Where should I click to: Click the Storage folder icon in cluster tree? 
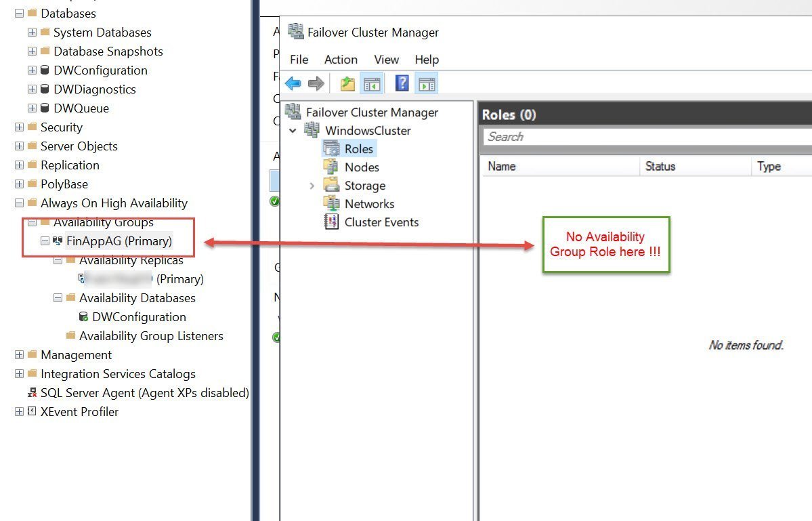click(331, 184)
